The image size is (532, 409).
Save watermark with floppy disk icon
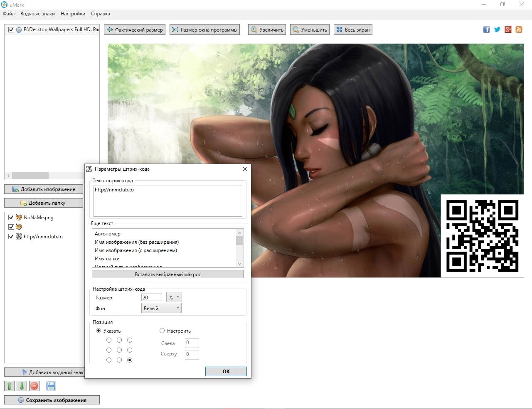tap(51, 386)
